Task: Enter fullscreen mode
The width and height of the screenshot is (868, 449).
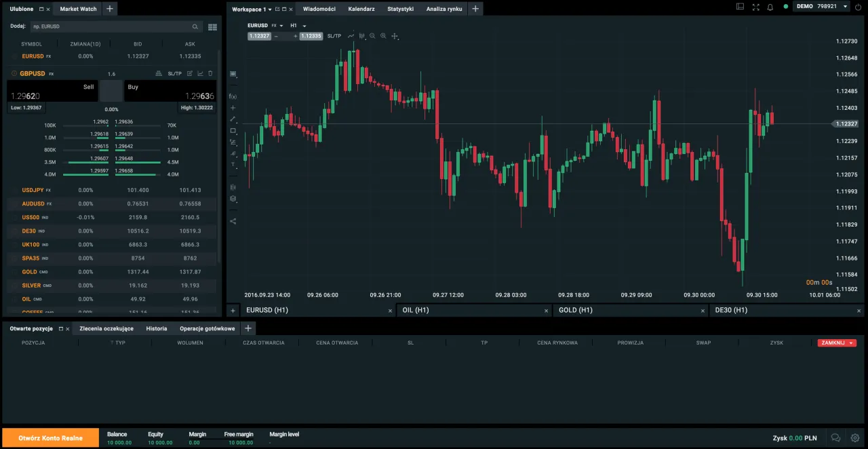Action: [755, 7]
